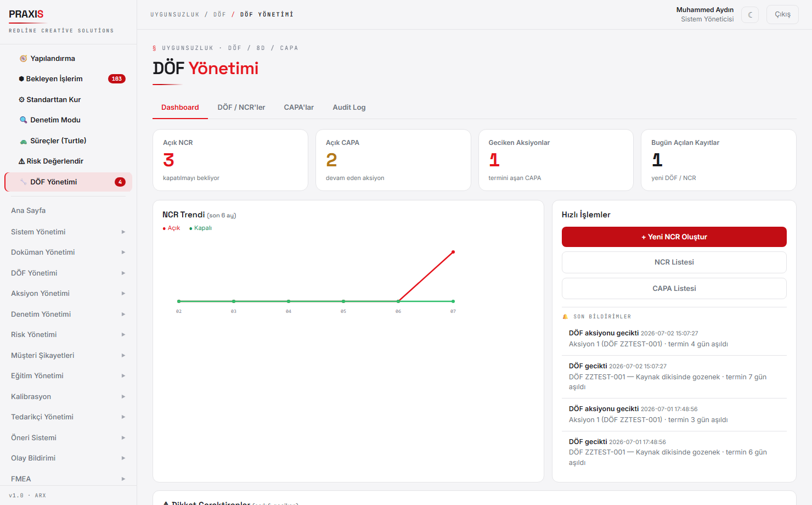Screen dimensions: 812x505
Task: Click Bugün Açılan Kayıtlar card
Action: pyautogui.click(x=719, y=160)
